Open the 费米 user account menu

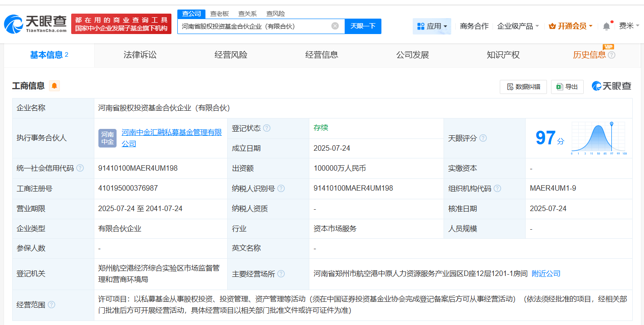click(x=629, y=26)
